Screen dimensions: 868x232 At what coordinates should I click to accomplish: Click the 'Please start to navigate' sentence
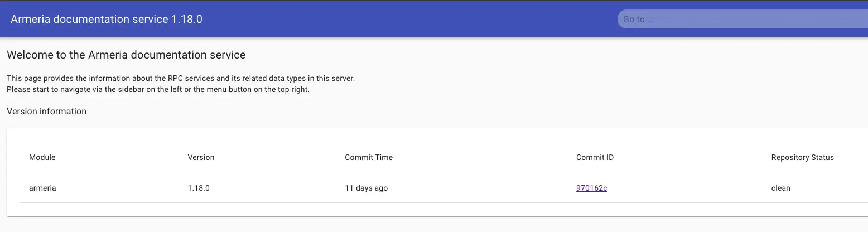point(158,89)
